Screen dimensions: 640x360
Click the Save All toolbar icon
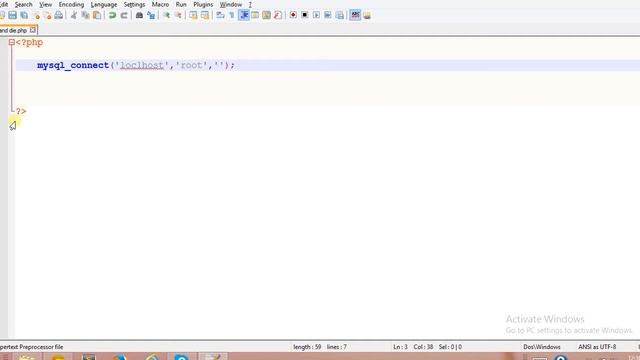[24, 16]
